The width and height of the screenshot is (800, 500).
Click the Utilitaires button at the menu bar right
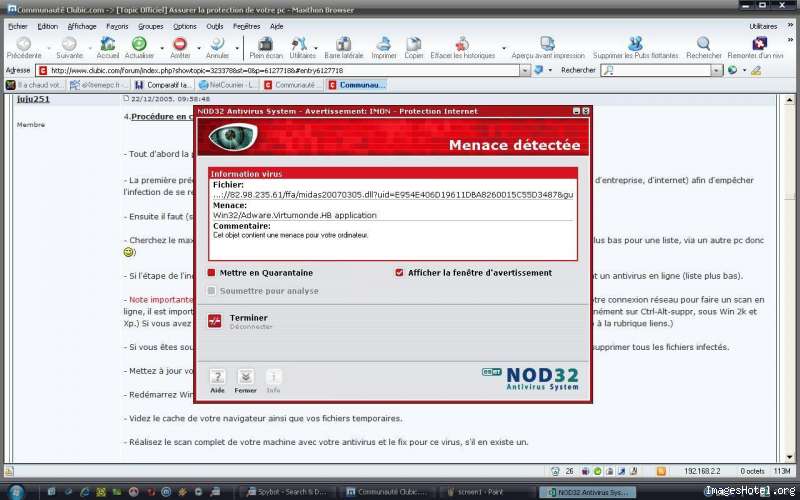coord(763,26)
